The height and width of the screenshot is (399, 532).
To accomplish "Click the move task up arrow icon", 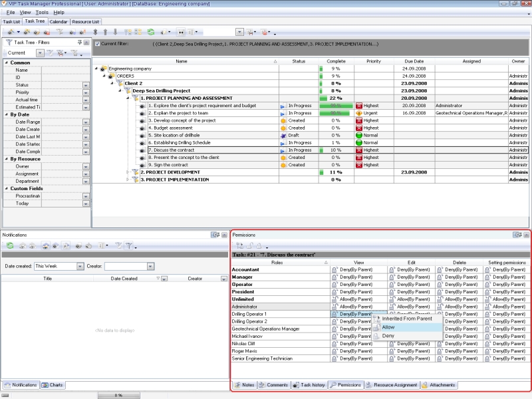I will pos(104,32).
